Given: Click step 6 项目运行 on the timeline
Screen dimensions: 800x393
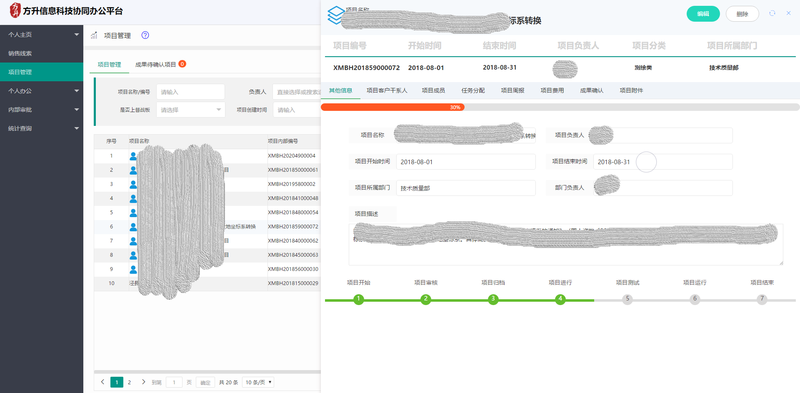Looking at the screenshot, I should point(694,299).
